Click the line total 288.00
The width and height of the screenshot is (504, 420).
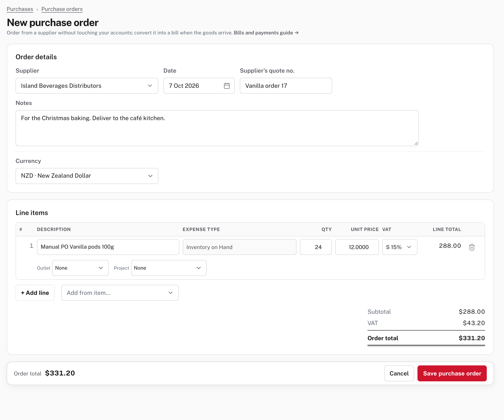[x=450, y=246]
